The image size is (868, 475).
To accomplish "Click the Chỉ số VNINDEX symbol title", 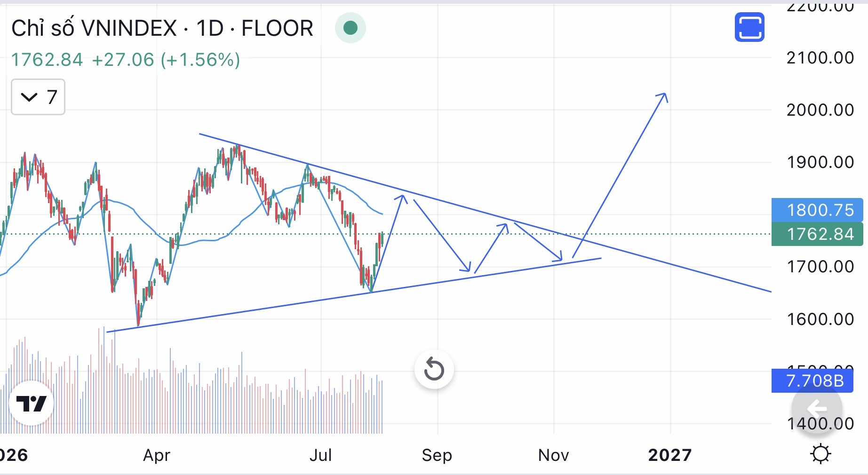I will (x=94, y=28).
